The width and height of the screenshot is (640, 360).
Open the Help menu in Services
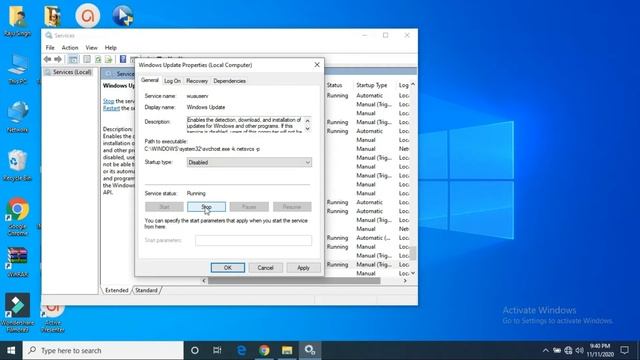(111, 48)
